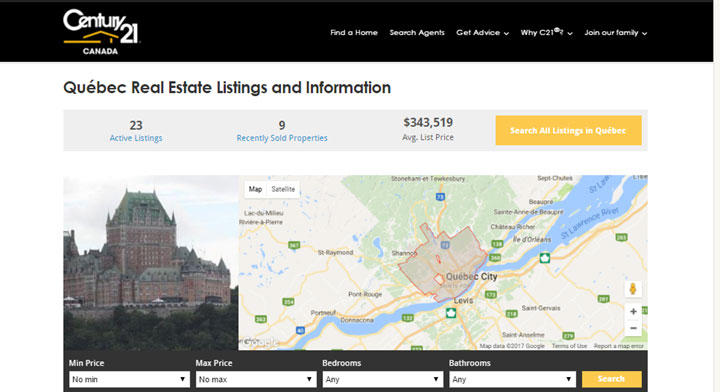Click the Century 21 Canada logo
This screenshot has height=392, width=720.
(101, 32)
